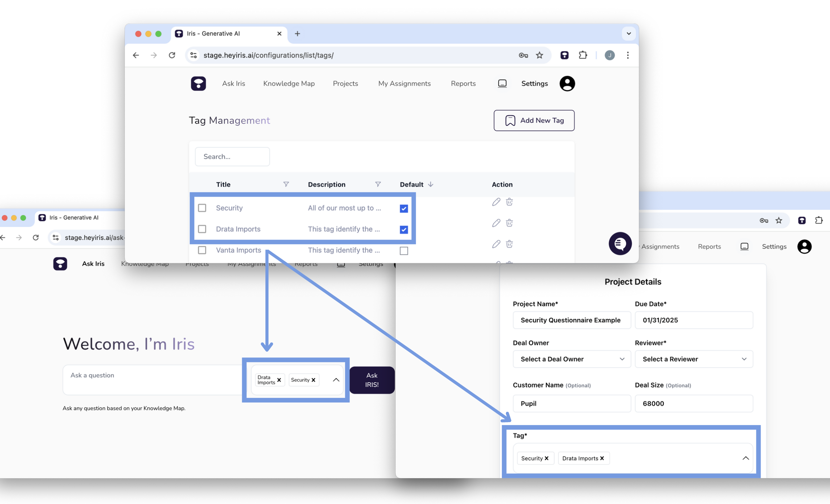Remove the Security chip in Ask Iris window
830x504 pixels.
(313, 380)
